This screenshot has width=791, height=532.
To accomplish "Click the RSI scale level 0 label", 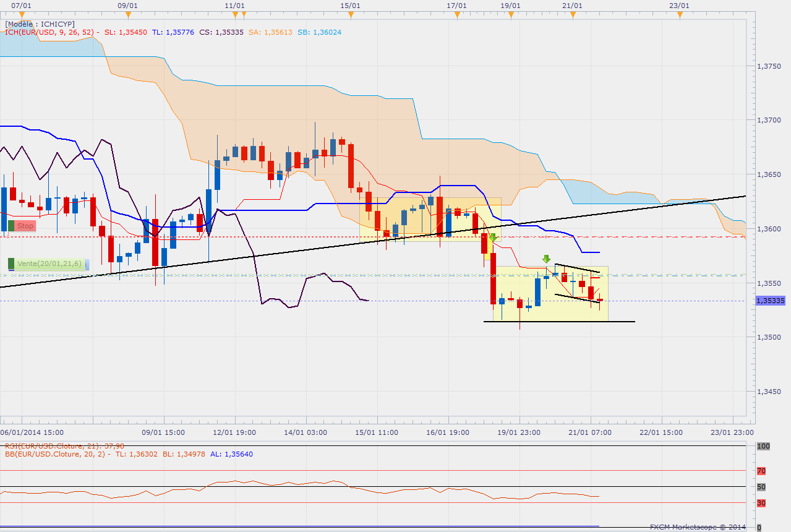I will pos(759,527).
